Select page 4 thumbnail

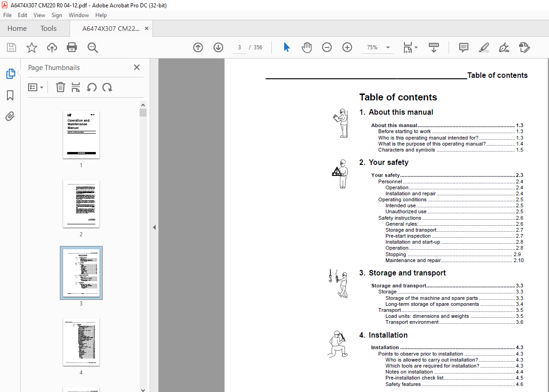pos(81,342)
